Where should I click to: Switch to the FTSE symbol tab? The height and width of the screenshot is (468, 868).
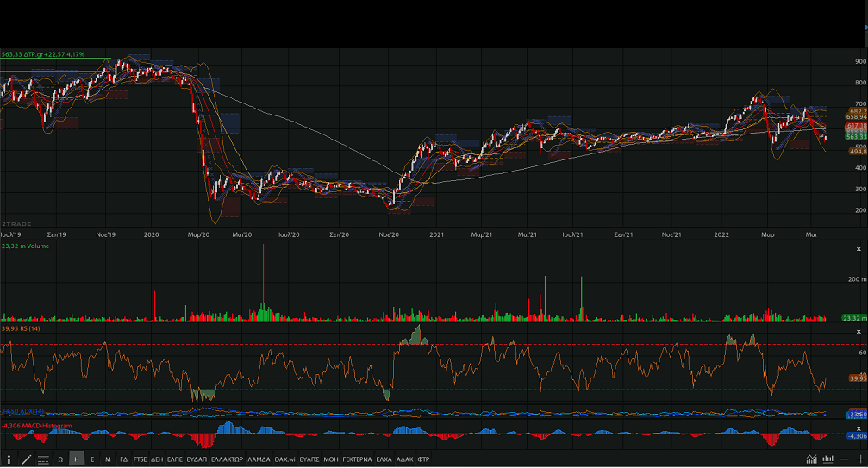pos(140,459)
